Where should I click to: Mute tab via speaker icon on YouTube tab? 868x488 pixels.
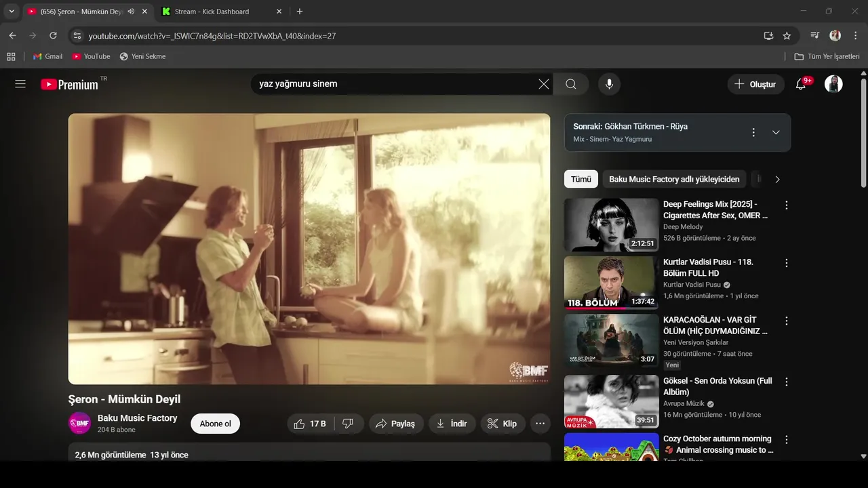131,12
